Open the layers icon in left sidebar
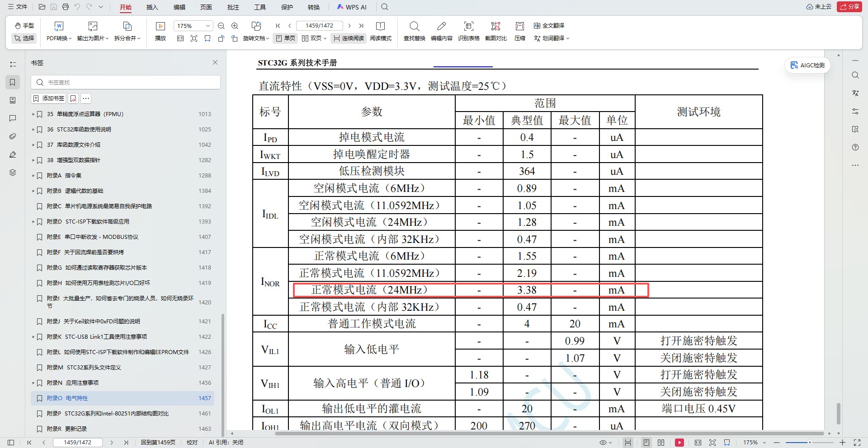The height and width of the screenshot is (448, 868). click(x=13, y=173)
